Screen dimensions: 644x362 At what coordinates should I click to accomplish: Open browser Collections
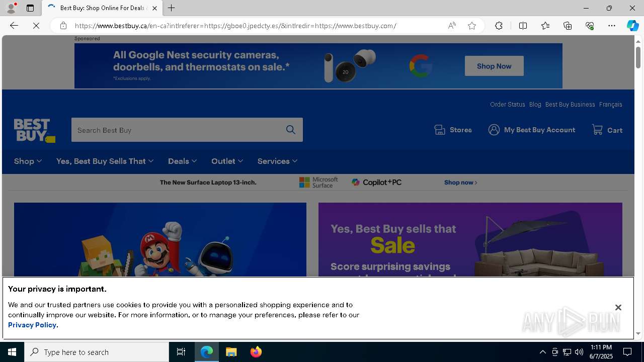tap(568, 26)
